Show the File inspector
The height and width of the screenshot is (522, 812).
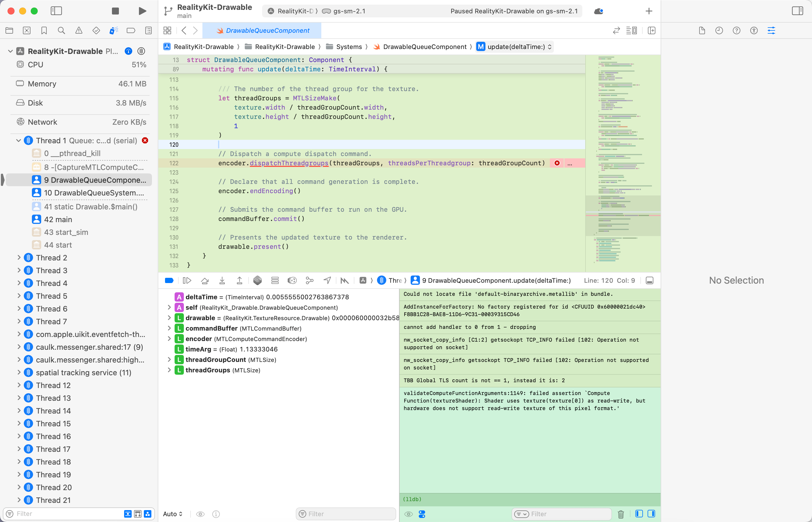(702, 30)
